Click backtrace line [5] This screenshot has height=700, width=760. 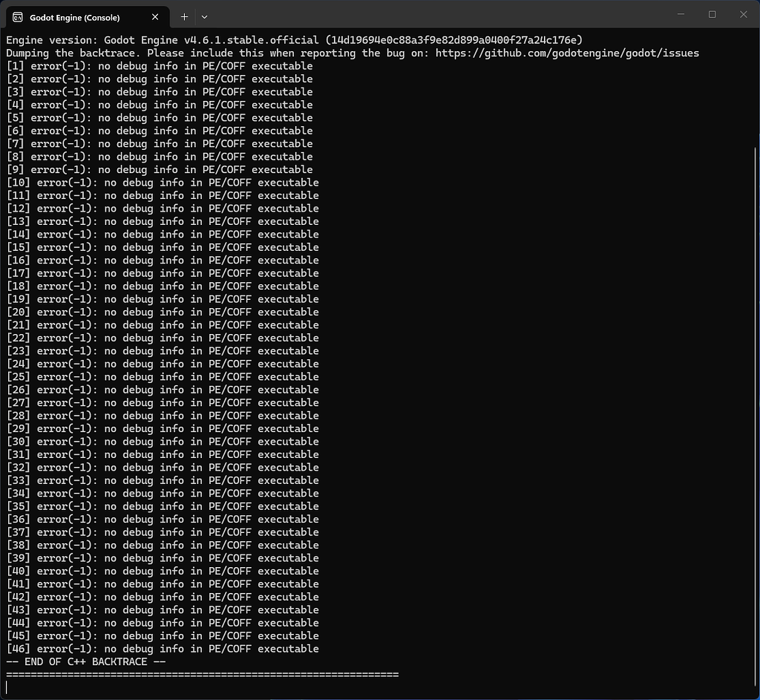coord(160,118)
